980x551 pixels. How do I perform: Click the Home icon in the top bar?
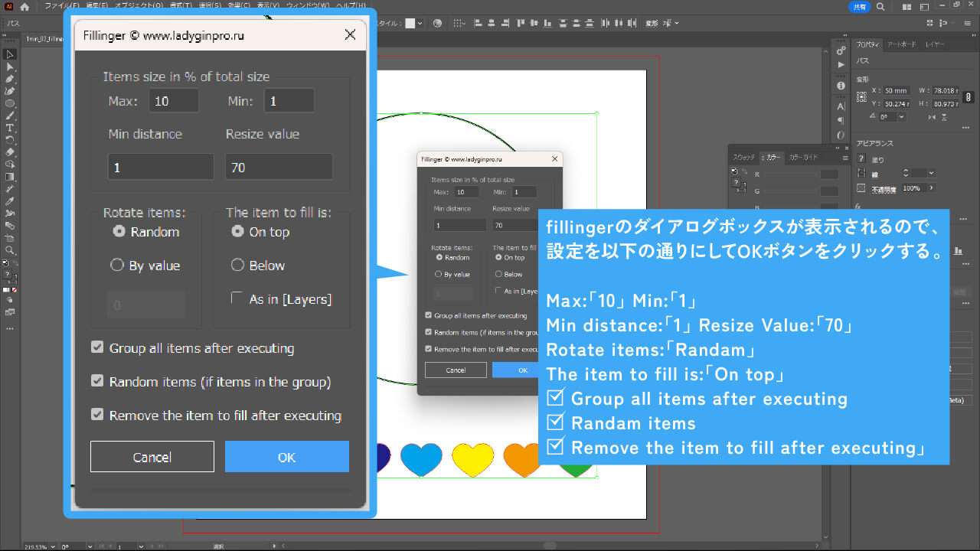(24, 6)
